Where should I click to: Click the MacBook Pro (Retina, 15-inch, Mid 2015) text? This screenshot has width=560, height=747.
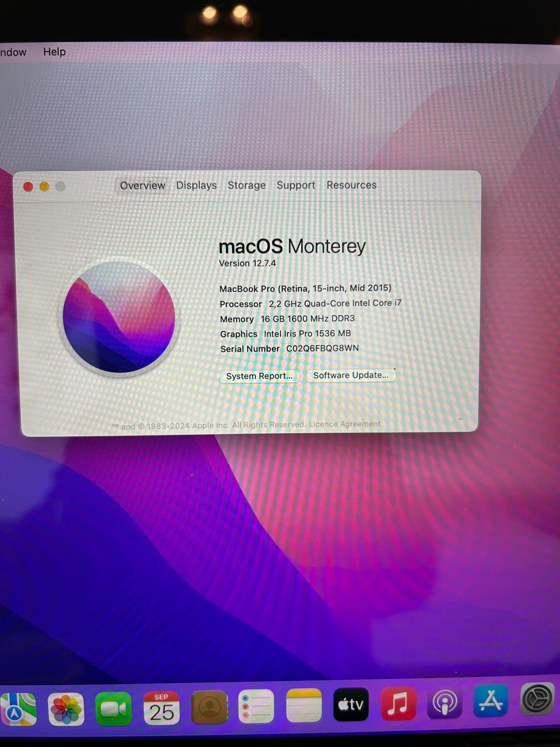pyautogui.click(x=305, y=288)
